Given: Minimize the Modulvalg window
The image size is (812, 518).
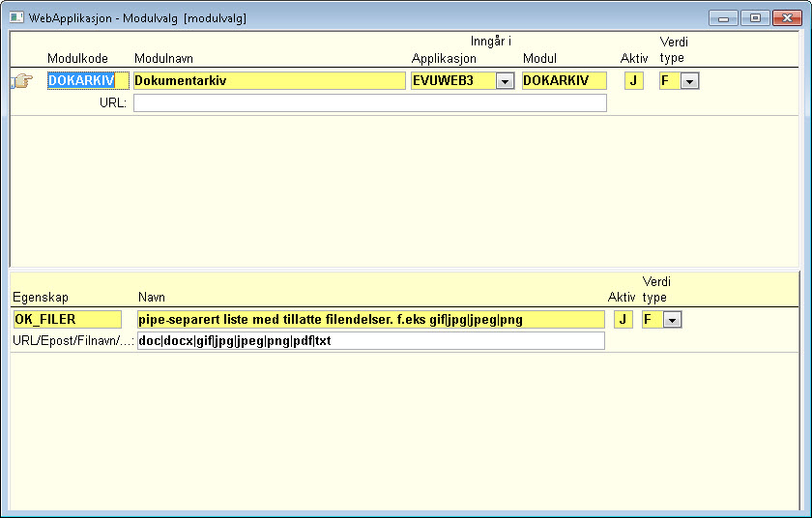Looking at the screenshot, I should click(x=723, y=18).
